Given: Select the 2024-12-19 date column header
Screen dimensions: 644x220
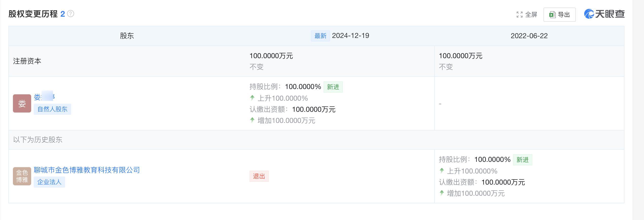Looking at the screenshot, I should click(350, 36).
